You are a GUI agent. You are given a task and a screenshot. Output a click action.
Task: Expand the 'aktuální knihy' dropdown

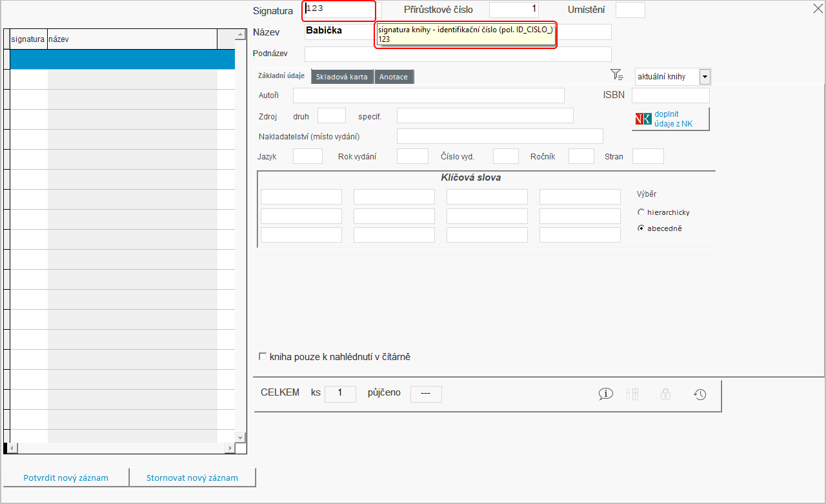click(x=705, y=77)
